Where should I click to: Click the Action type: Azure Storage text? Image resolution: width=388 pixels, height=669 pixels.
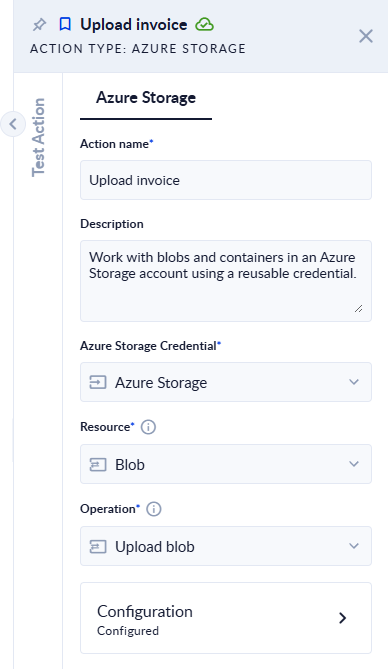click(x=138, y=49)
